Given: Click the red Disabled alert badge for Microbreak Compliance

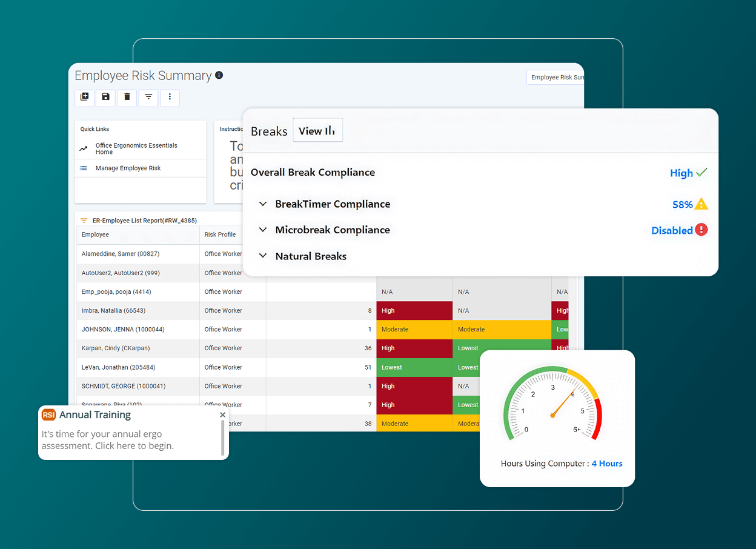Looking at the screenshot, I should [x=701, y=230].
